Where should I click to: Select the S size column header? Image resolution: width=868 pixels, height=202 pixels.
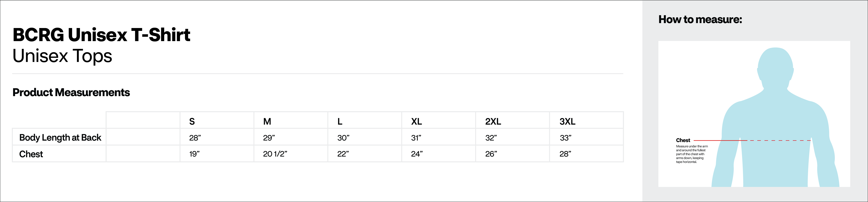coord(192,121)
